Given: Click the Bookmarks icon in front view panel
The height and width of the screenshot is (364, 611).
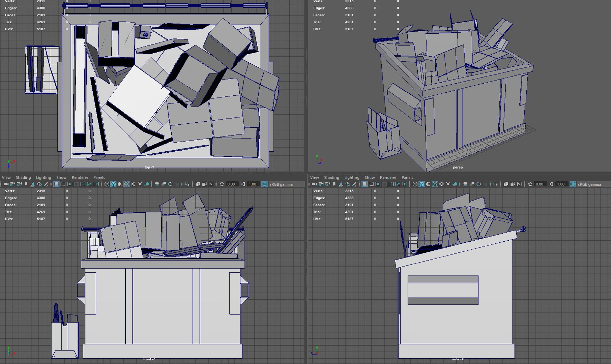Looking at the screenshot, I should coord(26,184).
